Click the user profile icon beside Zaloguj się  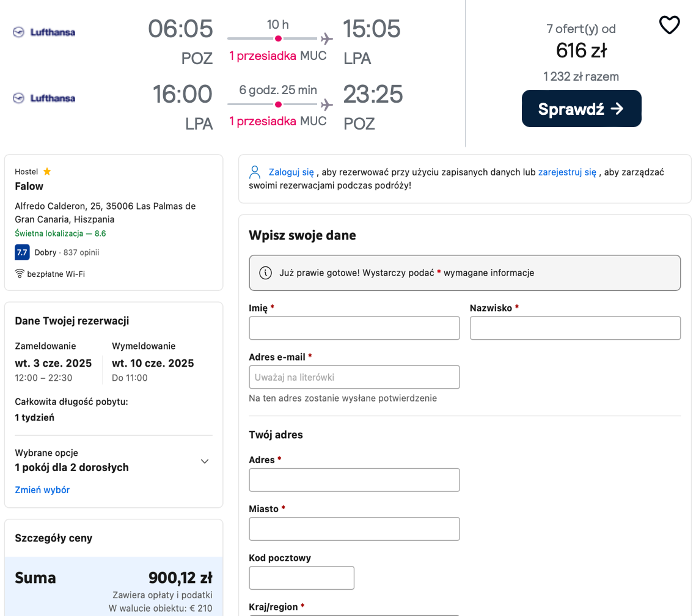(255, 172)
